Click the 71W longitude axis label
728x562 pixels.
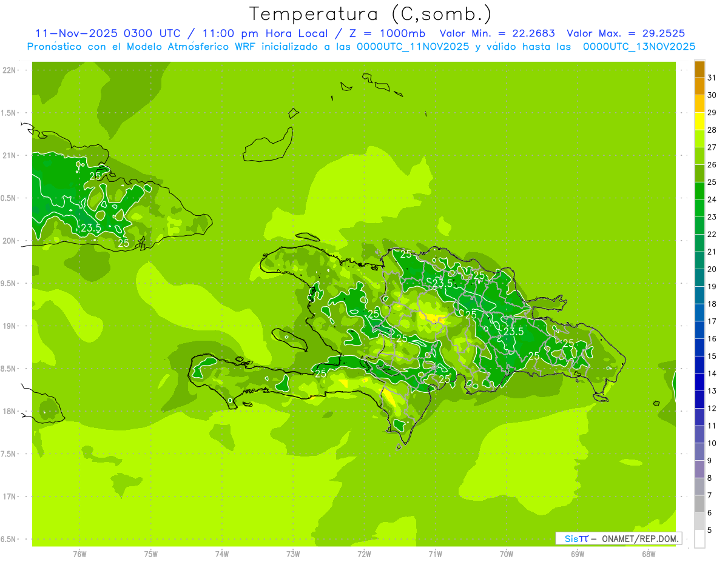pyautogui.click(x=435, y=554)
